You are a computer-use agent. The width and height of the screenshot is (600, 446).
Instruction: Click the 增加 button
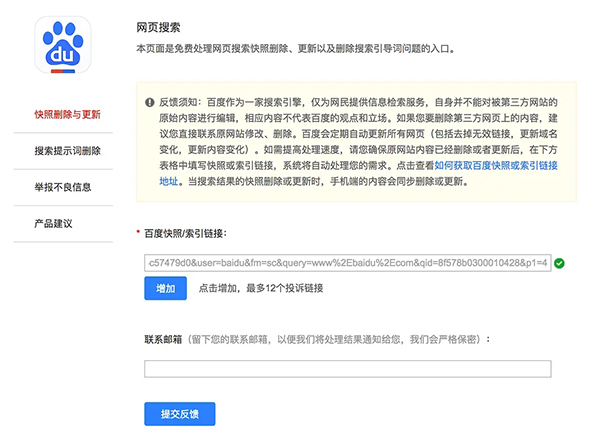tap(165, 288)
